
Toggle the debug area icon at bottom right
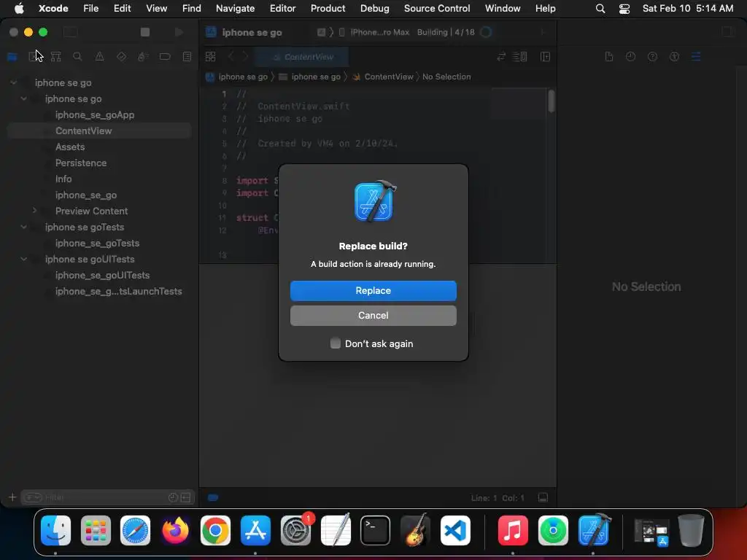[x=543, y=497]
